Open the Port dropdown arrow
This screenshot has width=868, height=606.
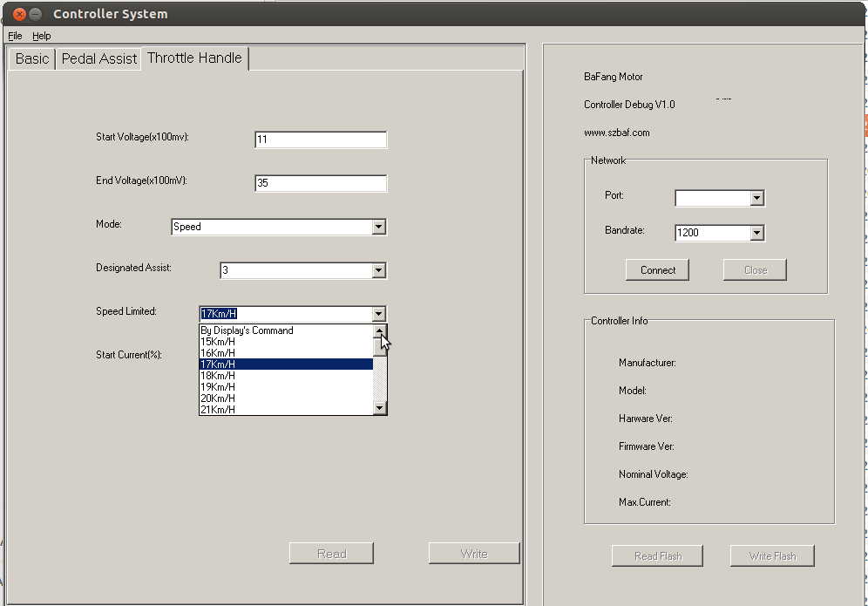[757, 198]
